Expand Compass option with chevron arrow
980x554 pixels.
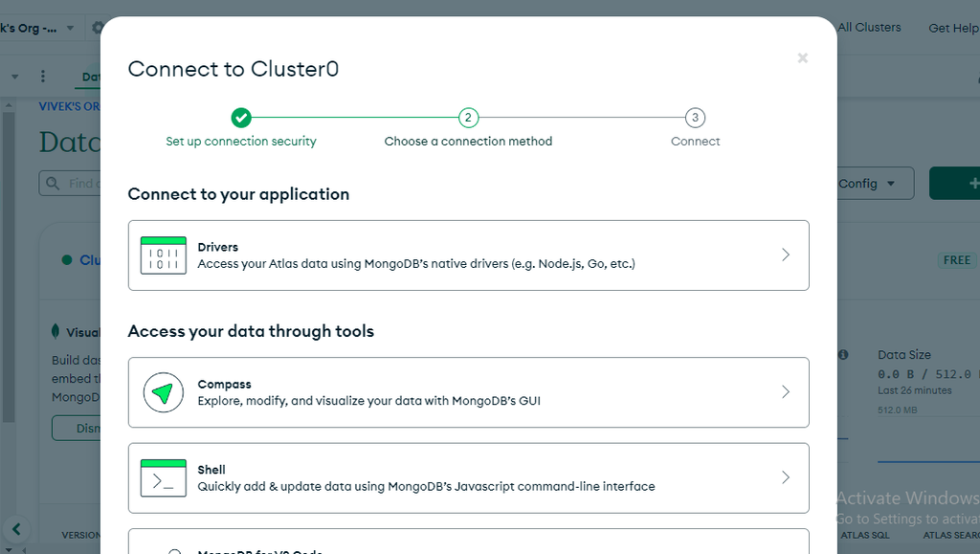point(786,391)
